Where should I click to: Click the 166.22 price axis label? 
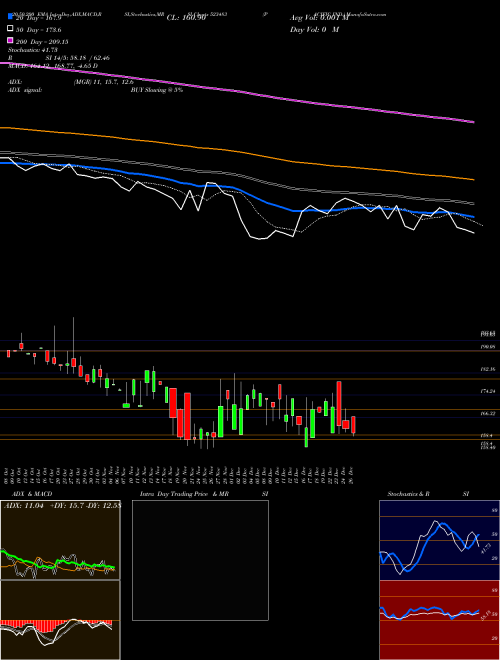(488, 414)
